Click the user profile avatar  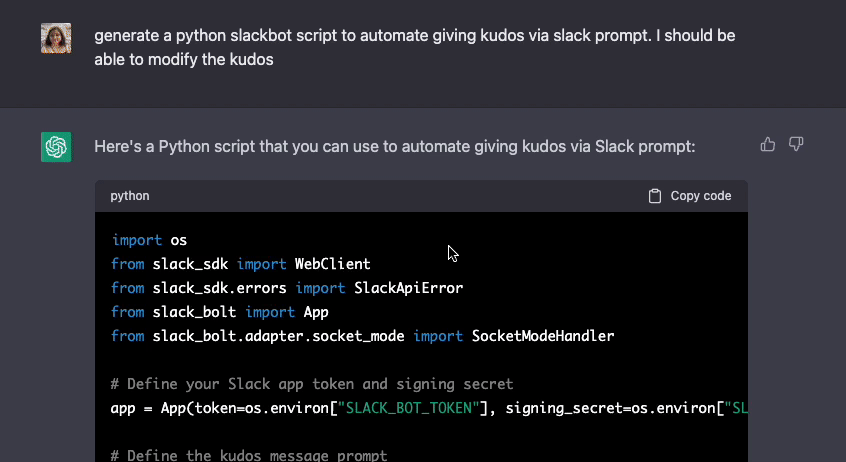coord(56,38)
